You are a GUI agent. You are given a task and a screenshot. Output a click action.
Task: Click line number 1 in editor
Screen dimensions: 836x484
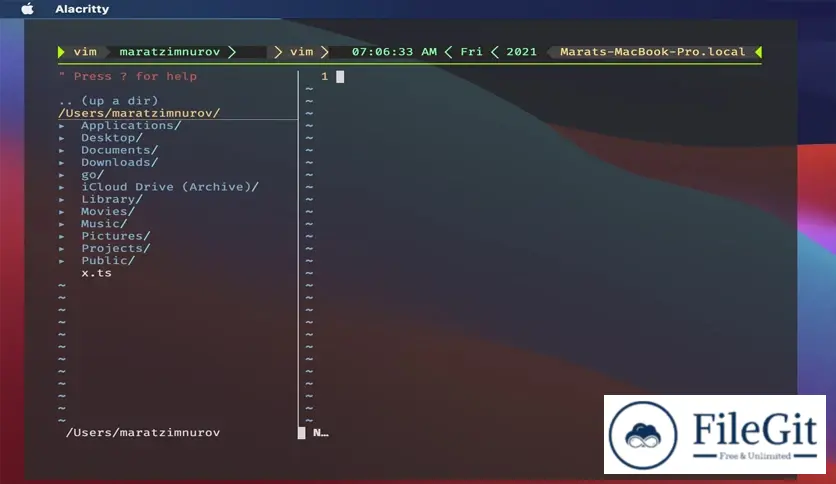[x=324, y=77]
